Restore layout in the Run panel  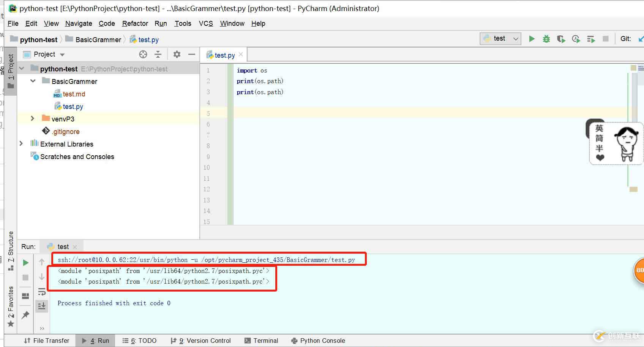[x=25, y=296]
